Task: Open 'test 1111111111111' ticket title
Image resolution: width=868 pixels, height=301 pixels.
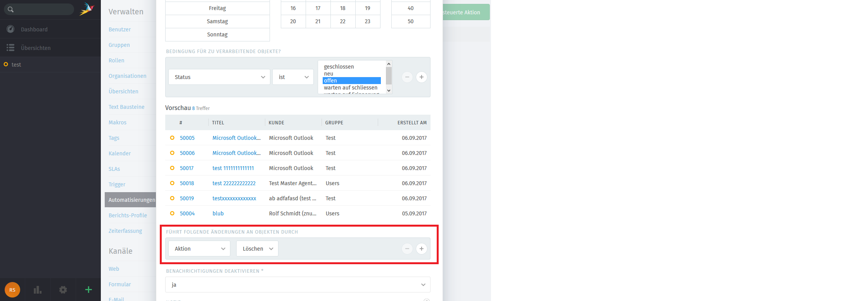Action: click(x=233, y=168)
